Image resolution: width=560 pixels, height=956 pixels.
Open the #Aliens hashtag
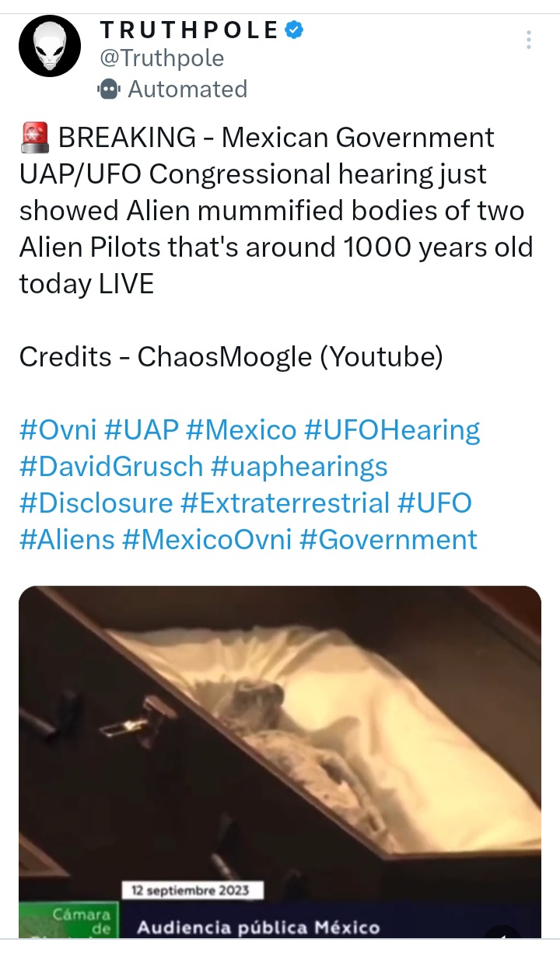[x=67, y=540]
